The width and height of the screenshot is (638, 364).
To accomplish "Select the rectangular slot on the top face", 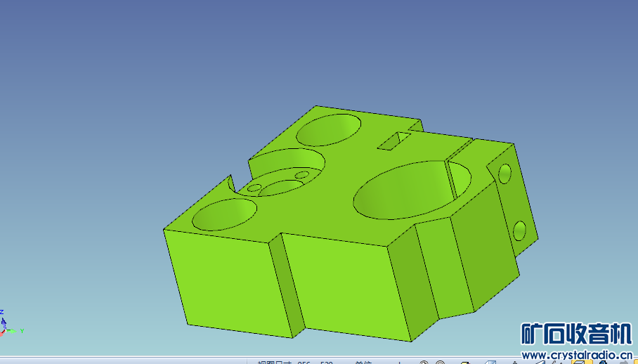I will coord(394,141).
